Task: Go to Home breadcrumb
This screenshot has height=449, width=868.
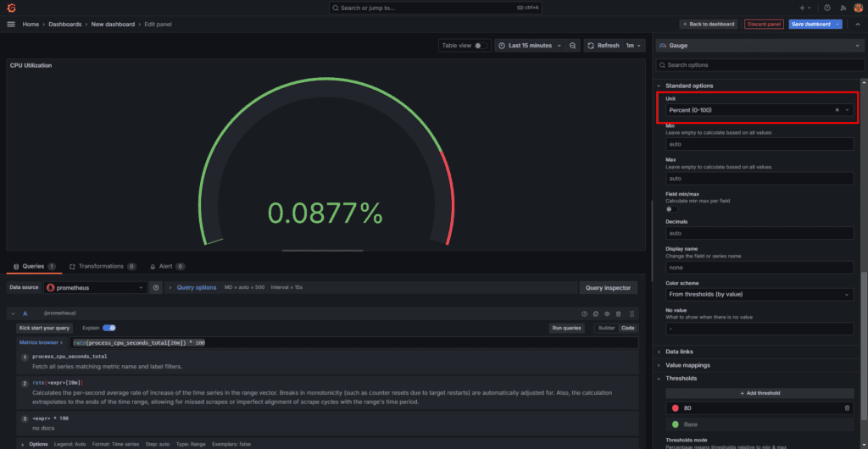Action: click(31, 25)
